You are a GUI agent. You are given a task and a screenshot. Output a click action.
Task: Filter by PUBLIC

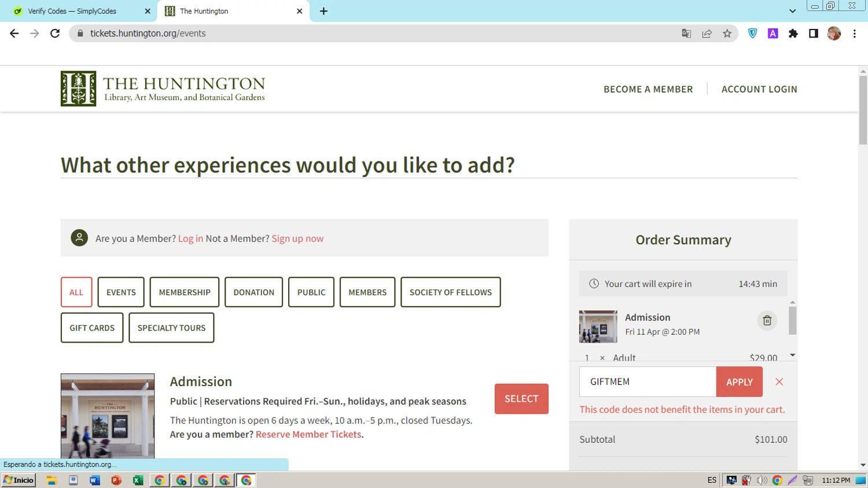[x=311, y=292]
